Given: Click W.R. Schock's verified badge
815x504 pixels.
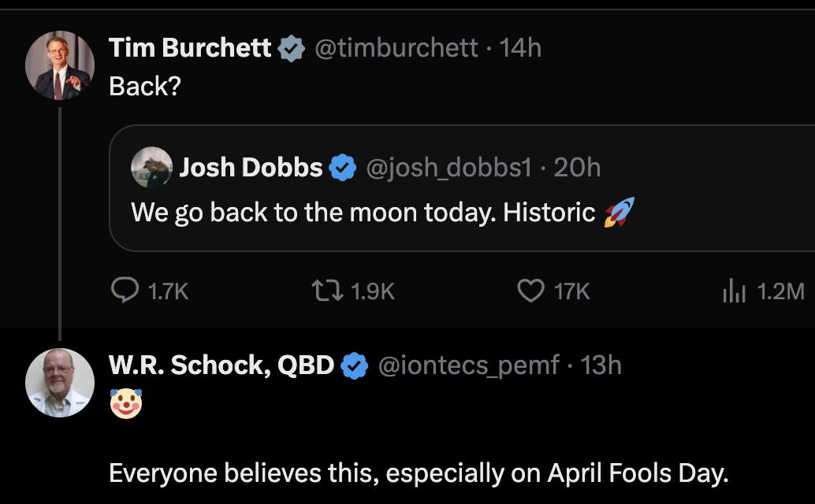Looking at the screenshot, I should (354, 365).
